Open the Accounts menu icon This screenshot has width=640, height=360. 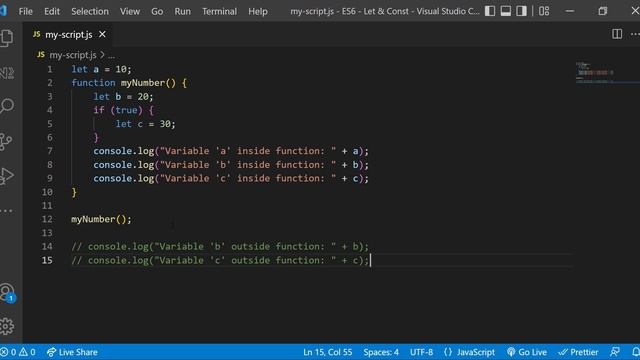[7, 292]
